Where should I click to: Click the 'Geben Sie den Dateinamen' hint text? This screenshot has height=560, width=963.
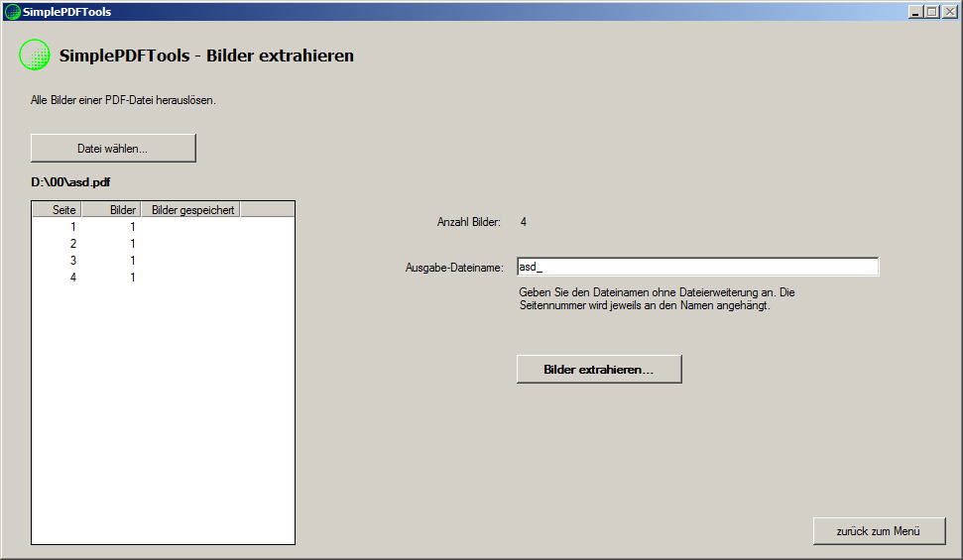point(657,299)
